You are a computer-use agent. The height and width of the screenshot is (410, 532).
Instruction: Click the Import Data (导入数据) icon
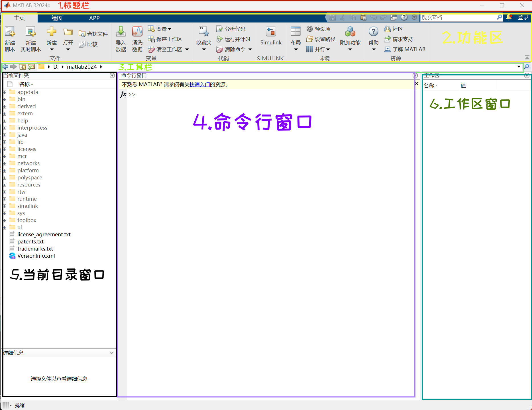tap(121, 32)
